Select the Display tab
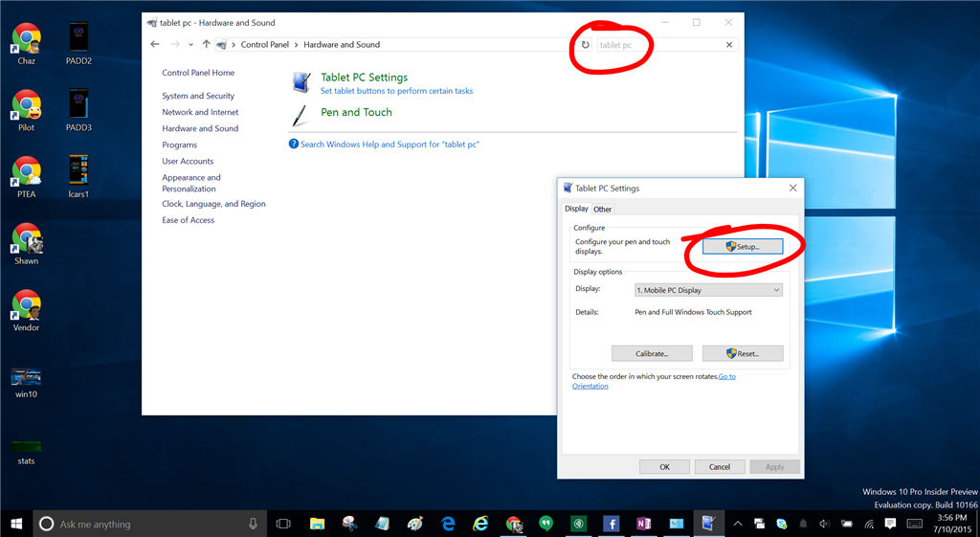Screen dimensions: 980x537 (x=576, y=209)
